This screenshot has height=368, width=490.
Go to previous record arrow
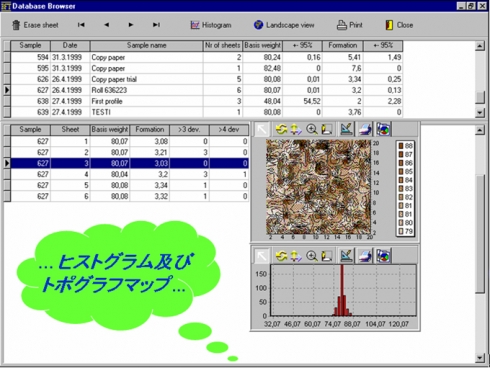pyautogui.click(x=107, y=25)
